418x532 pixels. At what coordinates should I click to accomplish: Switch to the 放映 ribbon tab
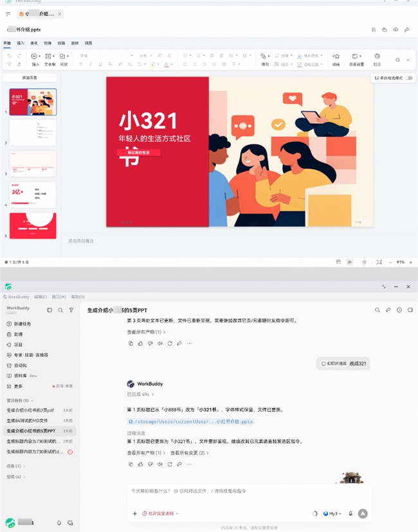click(x=75, y=43)
